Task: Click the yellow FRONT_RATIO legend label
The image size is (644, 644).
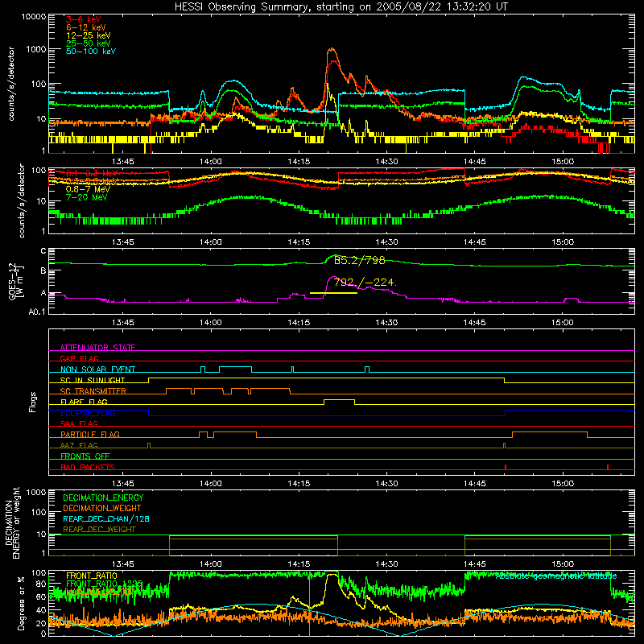Action: (91, 576)
